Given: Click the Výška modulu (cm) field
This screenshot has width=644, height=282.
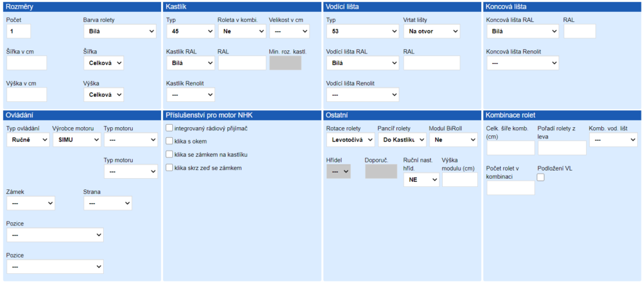Looking at the screenshot, I should 460,179.
